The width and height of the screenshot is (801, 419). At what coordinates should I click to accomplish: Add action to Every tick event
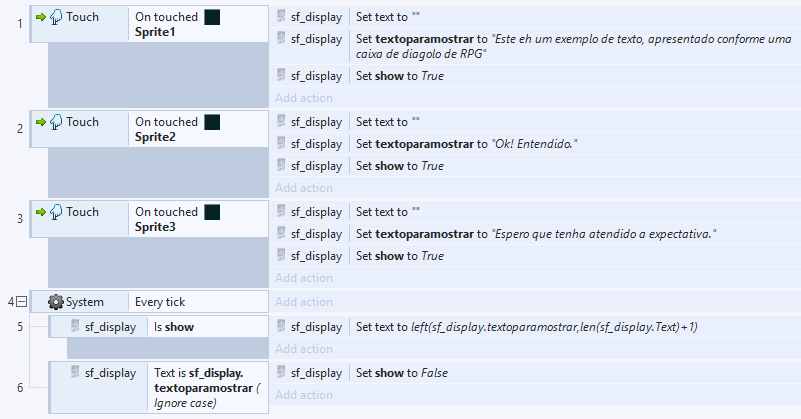(303, 302)
